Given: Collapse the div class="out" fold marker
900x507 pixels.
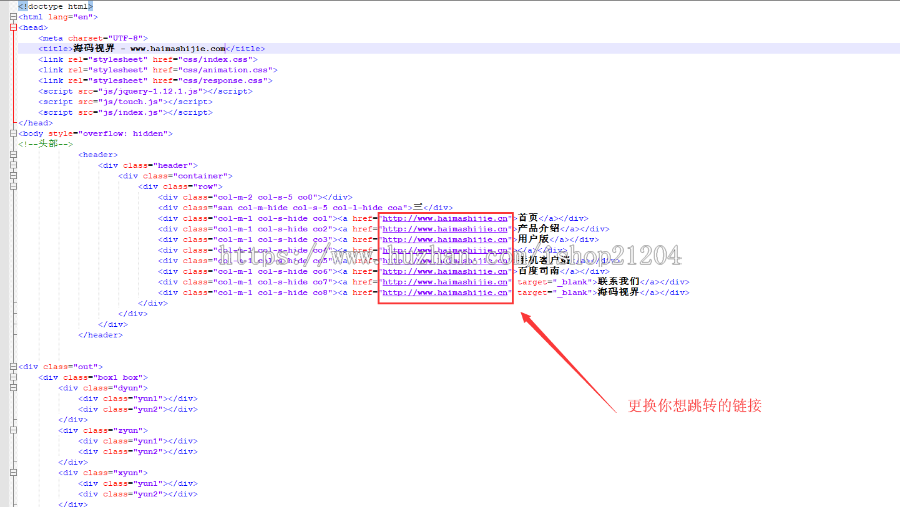Looking at the screenshot, I should click(x=13, y=366).
